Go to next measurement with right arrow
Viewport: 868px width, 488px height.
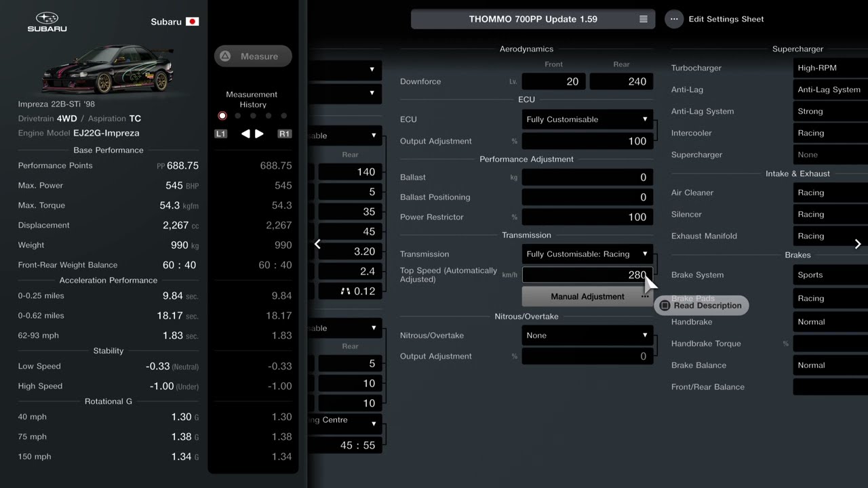tap(259, 134)
